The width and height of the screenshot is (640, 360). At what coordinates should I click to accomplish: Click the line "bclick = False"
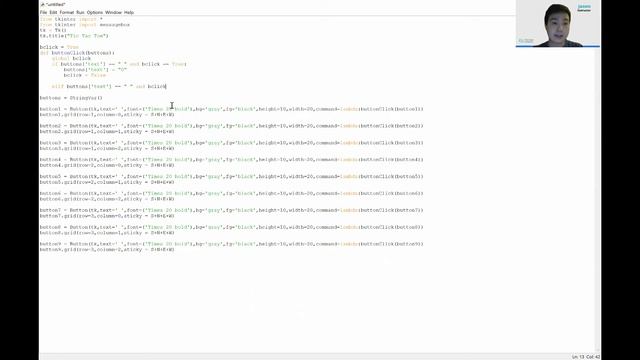tap(85, 76)
